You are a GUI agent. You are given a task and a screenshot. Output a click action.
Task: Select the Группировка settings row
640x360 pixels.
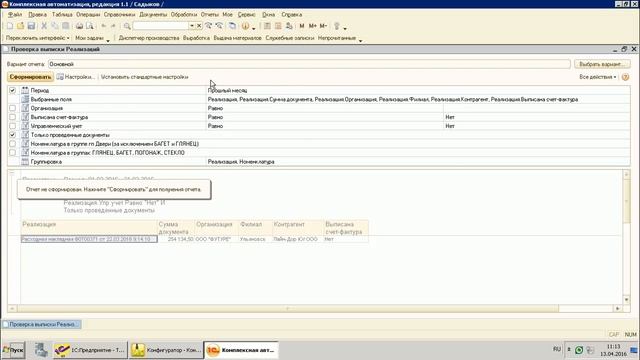[319, 162]
